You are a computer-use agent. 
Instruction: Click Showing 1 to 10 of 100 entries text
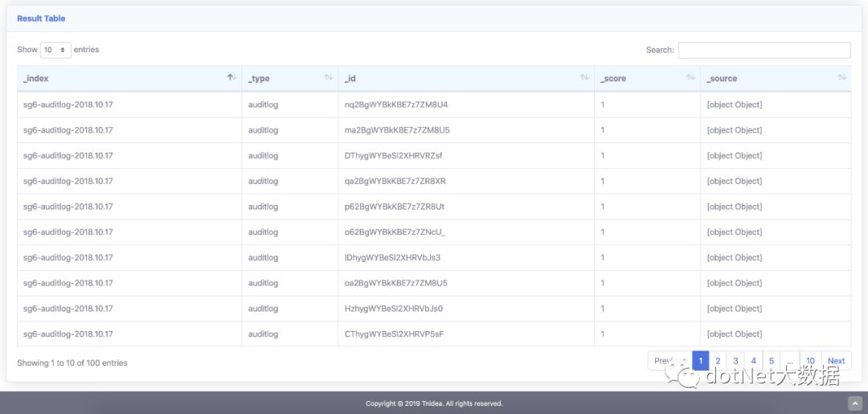coord(72,363)
